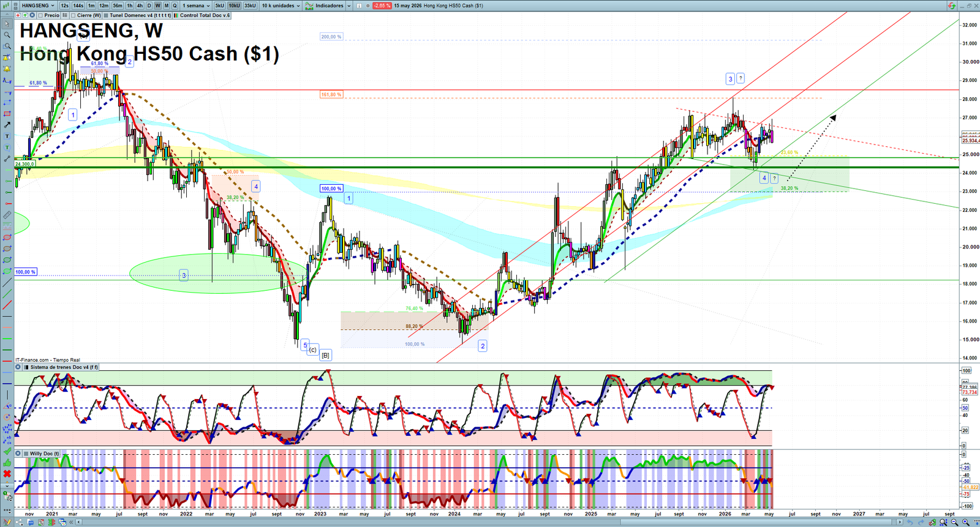The width and height of the screenshot is (980, 527).
Task: Select the cursor pointer tool
Action: coord(7,24)
